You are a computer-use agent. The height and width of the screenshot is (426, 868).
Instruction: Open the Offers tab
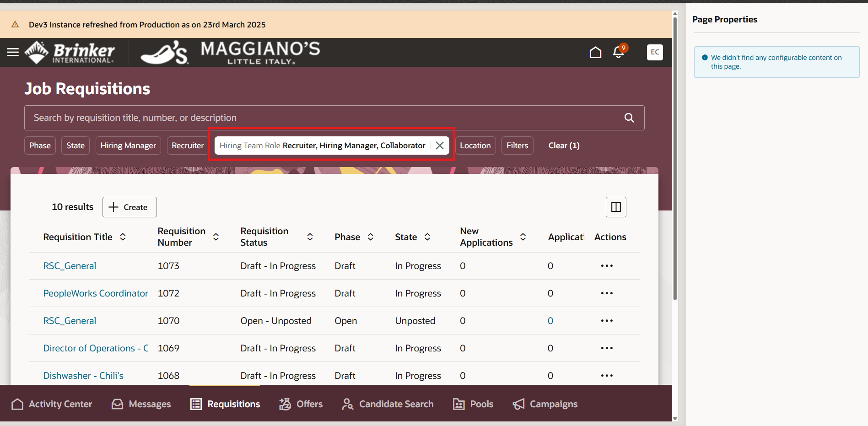point(301,404)
